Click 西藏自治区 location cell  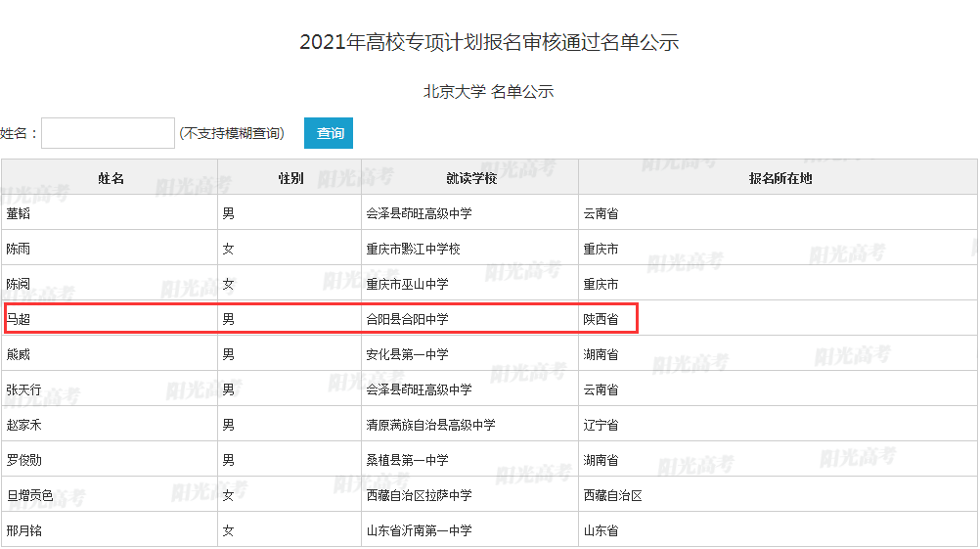point(612,495)
